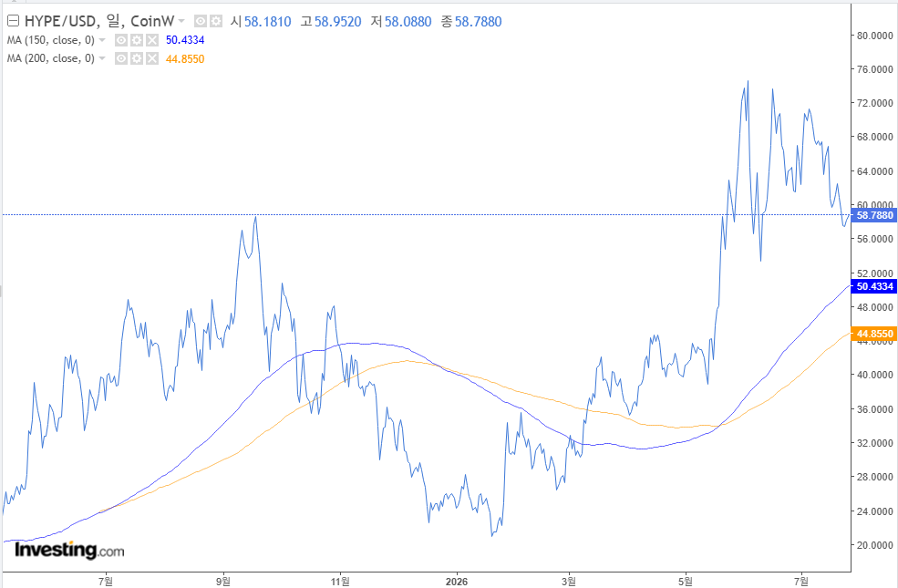The width and height of the screenshot is (898, 588).
Task: Click the 11월 time axis label
Action: tap(340, 581)
